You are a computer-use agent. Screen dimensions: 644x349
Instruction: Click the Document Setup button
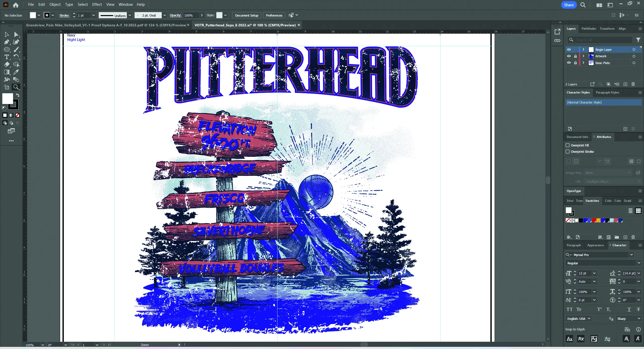[x=247, y=15]
